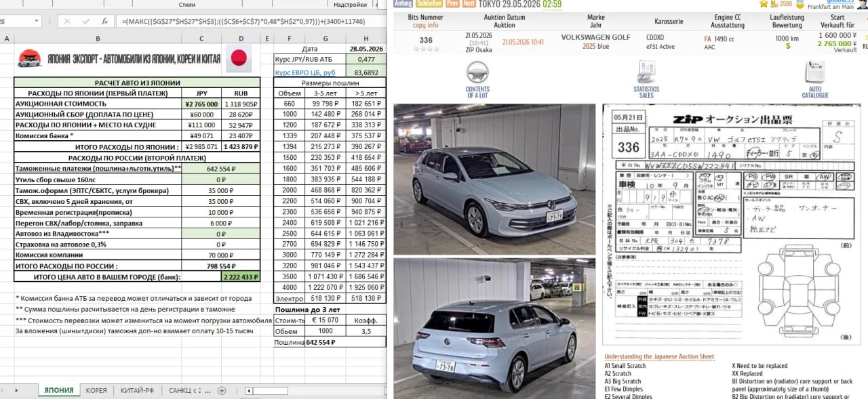868x399 pixels.
Task: Add a new sheet with plus icon
Action: [221, 391]
